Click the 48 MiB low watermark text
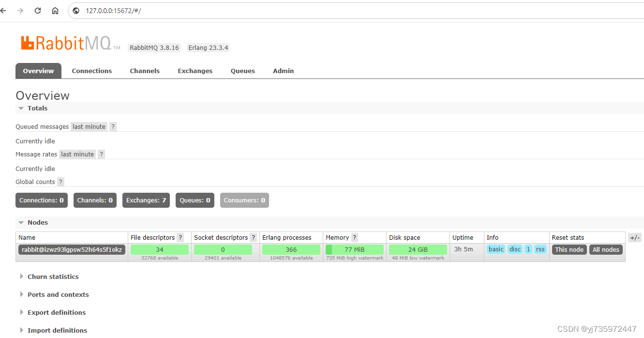The image size is (644, 338). pyautogui.click(x=418, y=258)
